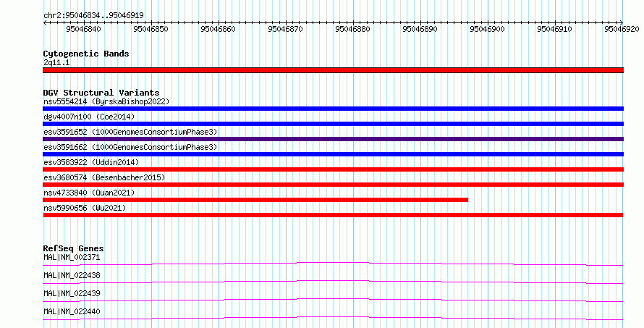Viewport: 644px width, 328px height.
Task: Click the red bar for esv3583922
Action: click(333, 169)
